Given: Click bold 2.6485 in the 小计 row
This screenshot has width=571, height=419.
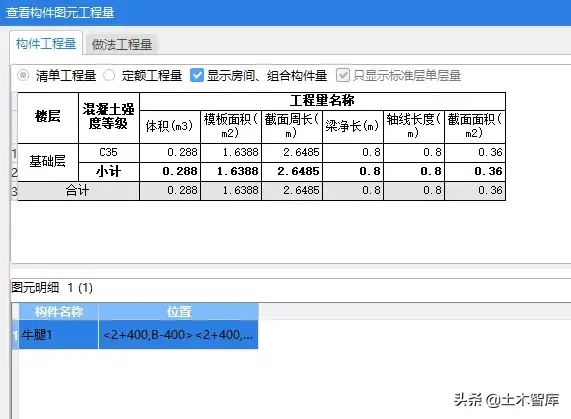Looking at the screenshot, I should tap(292, 171).
